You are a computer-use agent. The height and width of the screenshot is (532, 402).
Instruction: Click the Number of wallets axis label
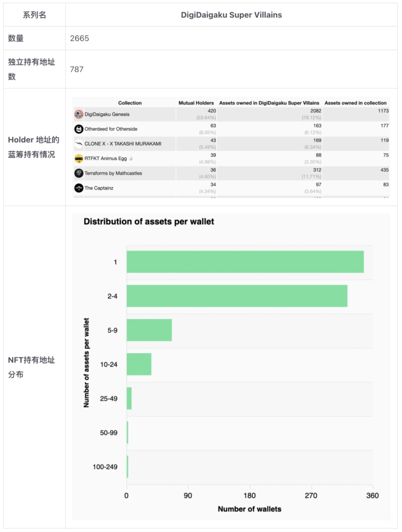[250, 509]
